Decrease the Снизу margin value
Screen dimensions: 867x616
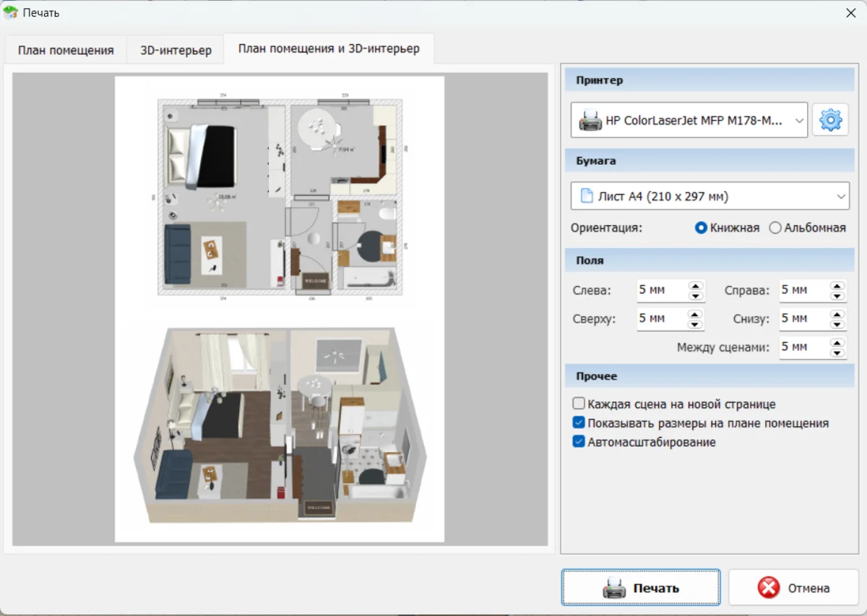[837, 324]
